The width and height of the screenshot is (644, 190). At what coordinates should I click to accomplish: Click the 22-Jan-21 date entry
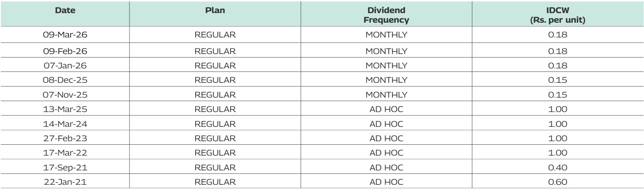[x=65, y=182]
